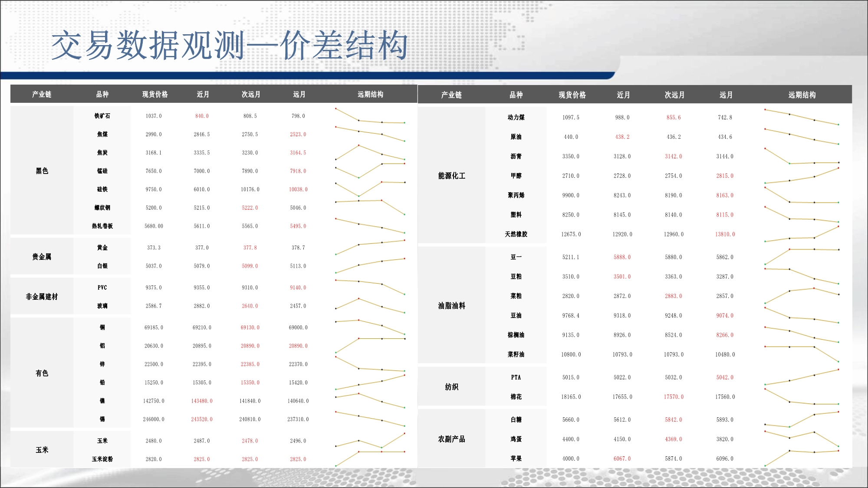
Task: Click the 铁矿石 row label
Action: click(102, 116)
